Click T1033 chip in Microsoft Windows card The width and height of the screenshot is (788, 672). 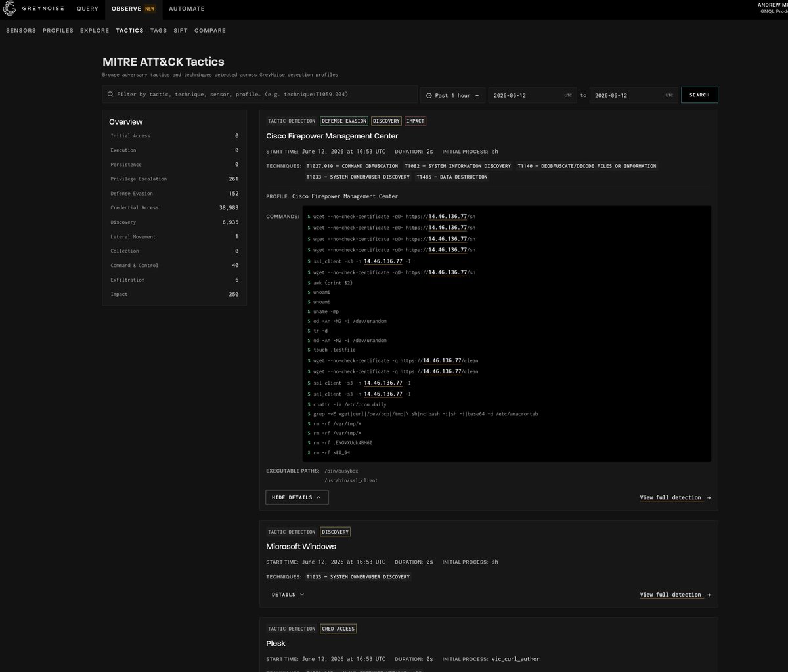click(358, 577)
